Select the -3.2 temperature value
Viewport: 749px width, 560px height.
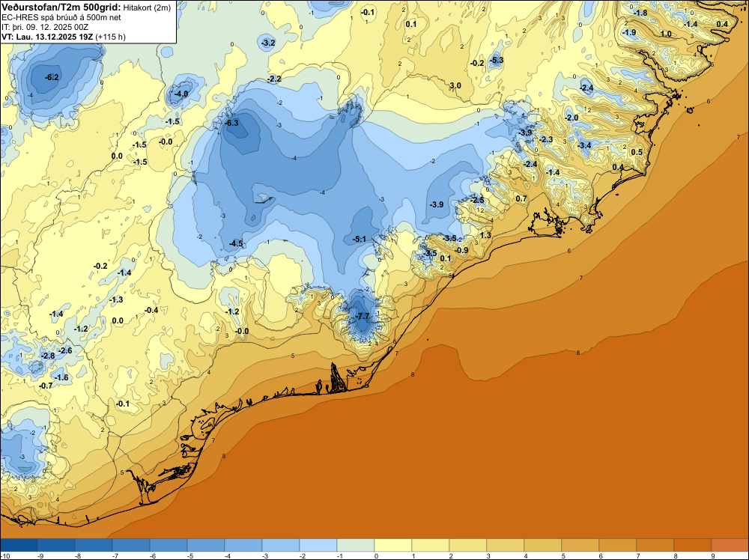tap(268, 43)
